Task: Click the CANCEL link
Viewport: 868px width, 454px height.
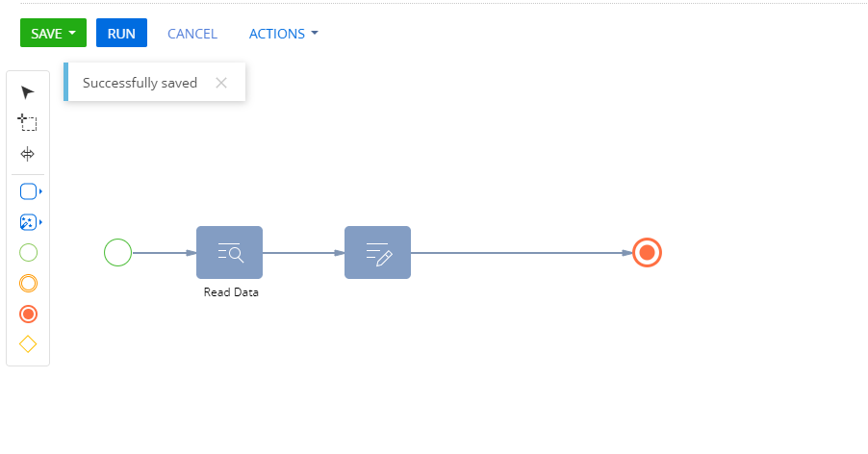Action: click(x=192, y=34)
